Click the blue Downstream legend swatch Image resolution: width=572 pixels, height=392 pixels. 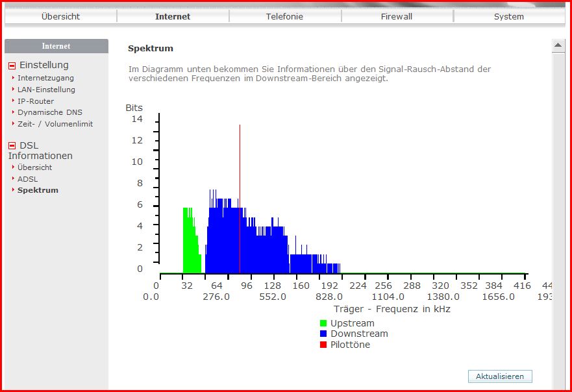click(323, 334)
